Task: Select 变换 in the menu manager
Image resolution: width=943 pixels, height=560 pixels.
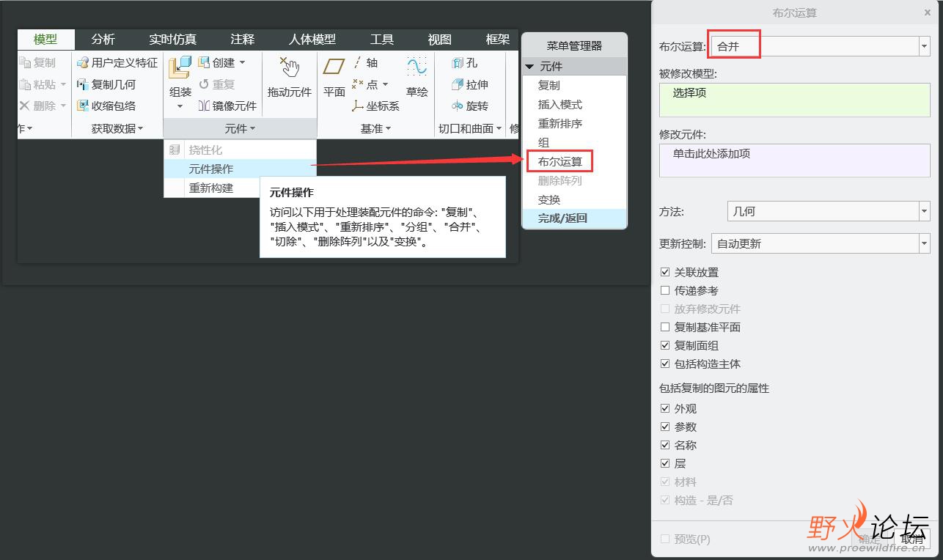Action: click(575, 199)
